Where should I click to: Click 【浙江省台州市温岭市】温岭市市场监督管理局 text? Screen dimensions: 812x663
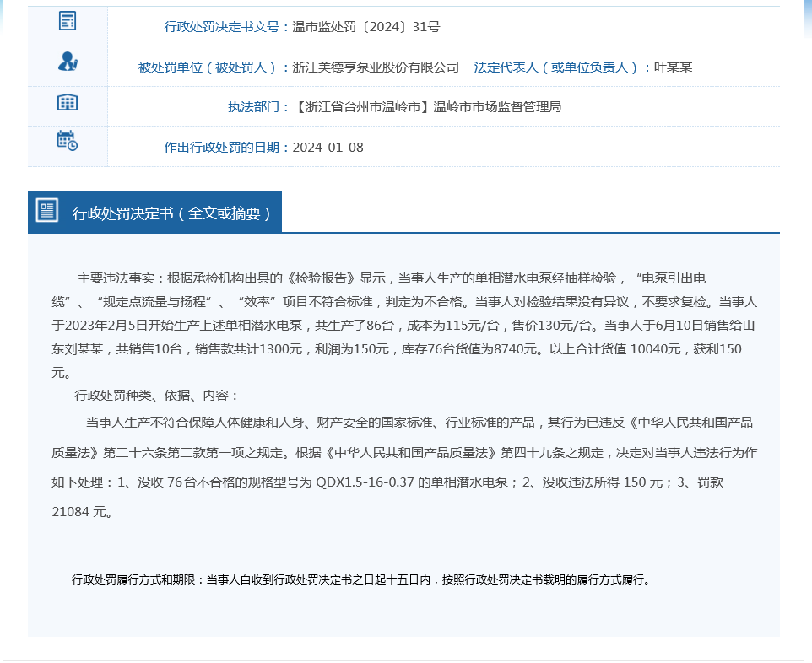point(427,107)
